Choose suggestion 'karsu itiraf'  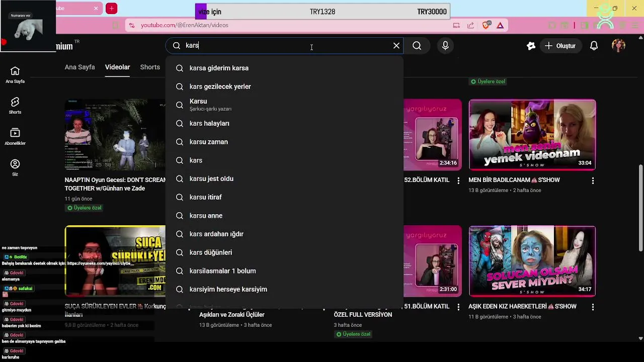(x=284, y=197)
